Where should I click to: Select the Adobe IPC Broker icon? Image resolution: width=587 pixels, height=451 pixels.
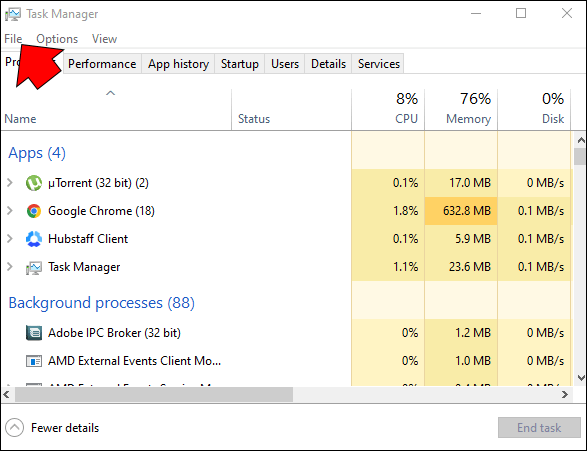coord(34,333)
